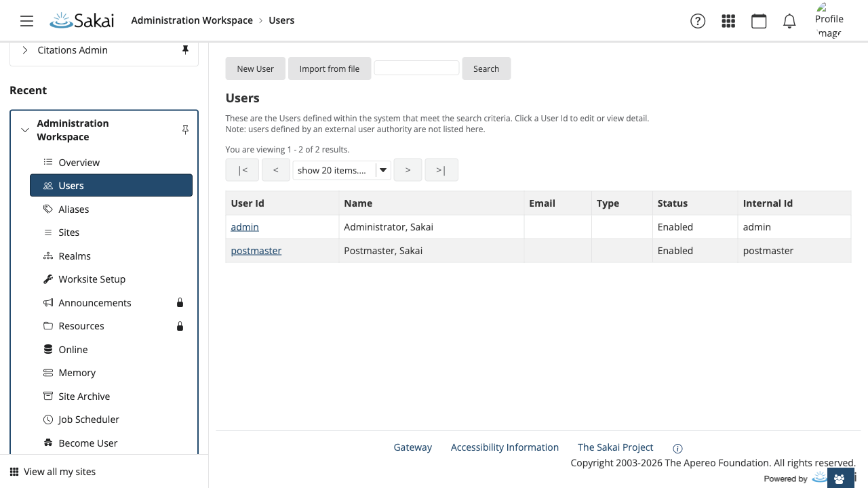The width and height of the screenshot is (868, 488).
Task: Click the lock icon beside Resources
Action: point(180,326)
